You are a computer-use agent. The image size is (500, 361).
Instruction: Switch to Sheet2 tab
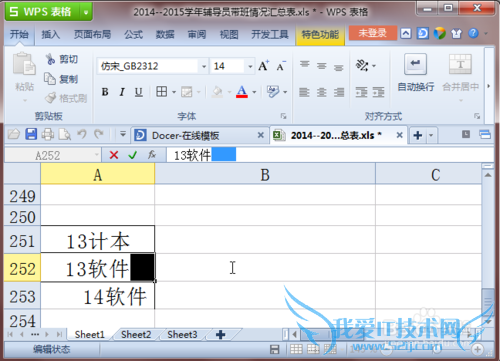tap(136, 334)
